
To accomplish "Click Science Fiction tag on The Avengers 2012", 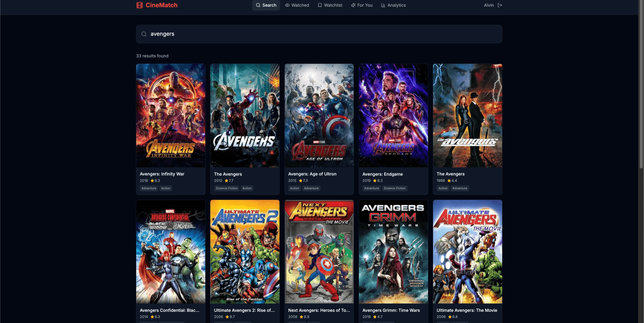I will point(226,188).
